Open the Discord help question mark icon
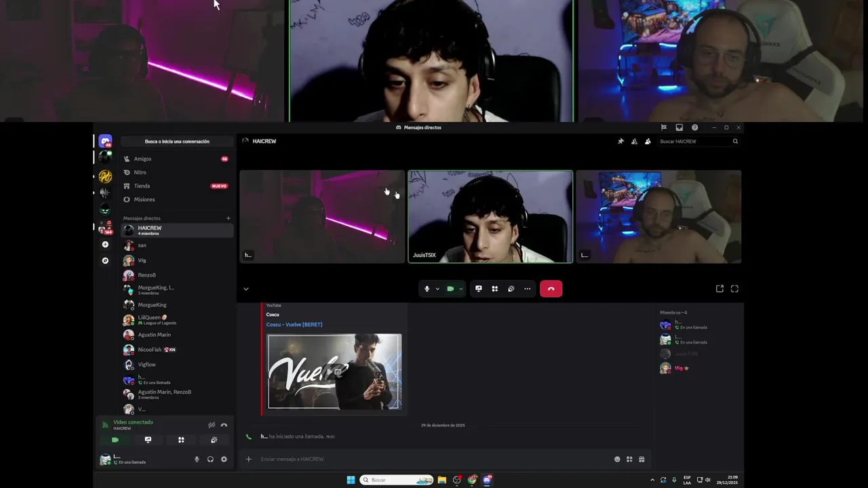Viewport: 868px width, 488px height. point(694,127)
